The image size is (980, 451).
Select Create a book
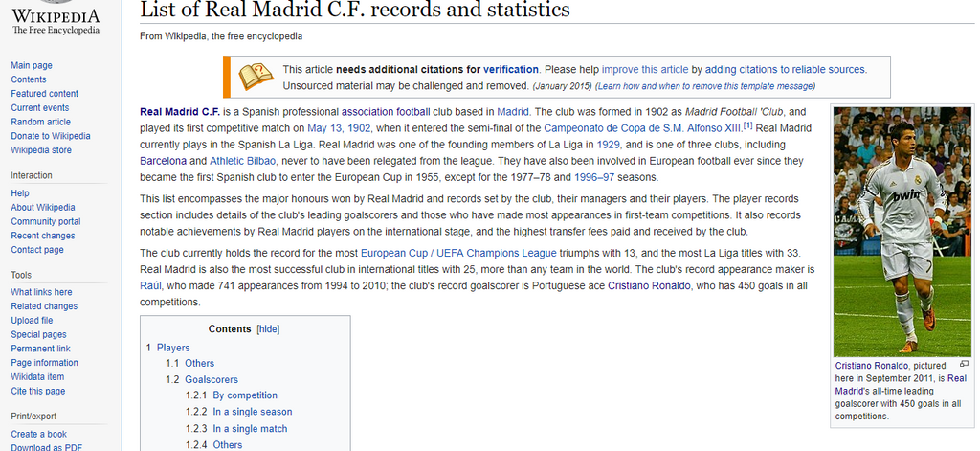pos(38,434)
